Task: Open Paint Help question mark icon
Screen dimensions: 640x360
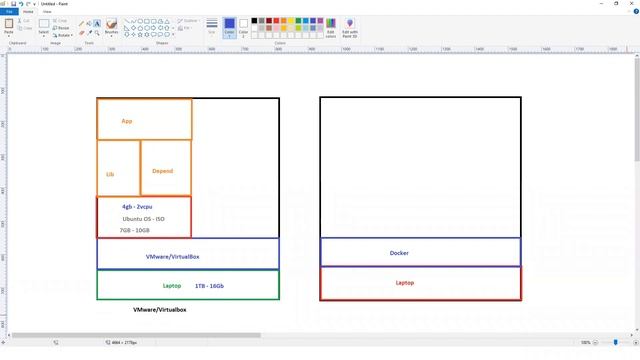Action: pos(636,11)
